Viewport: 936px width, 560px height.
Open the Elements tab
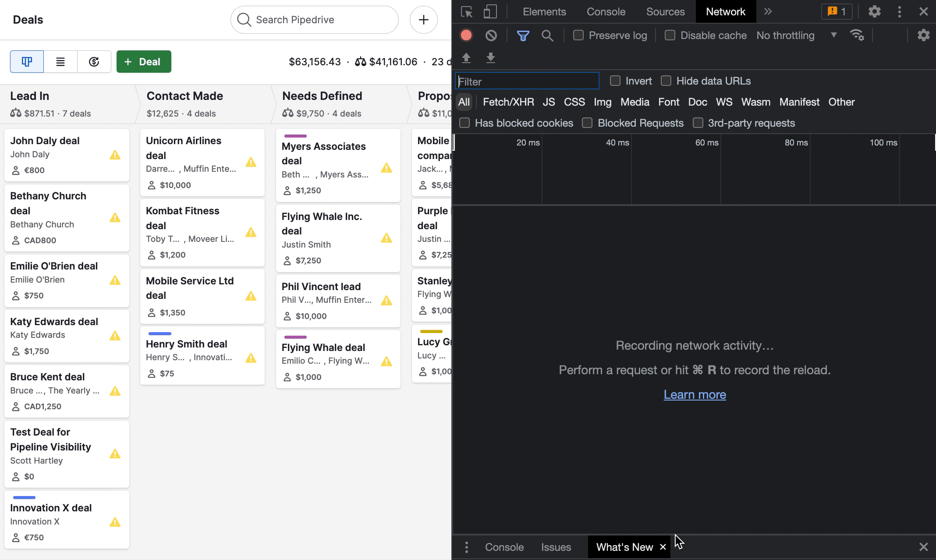(x=544, y=12)
